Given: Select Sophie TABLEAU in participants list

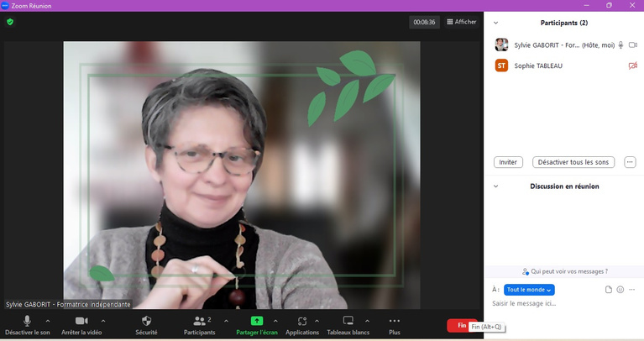Looking at the screenshot, I should pyautogui.click(x=564, y=66).
